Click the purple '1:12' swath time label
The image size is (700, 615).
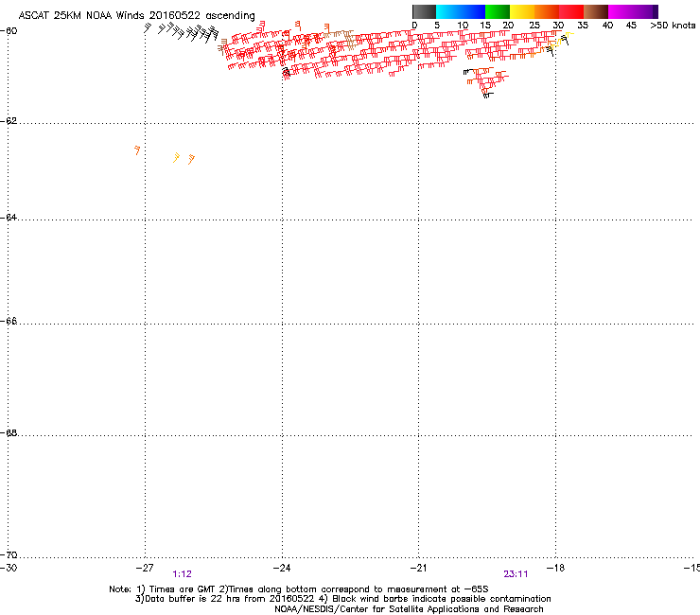click(x=183, y=574)
